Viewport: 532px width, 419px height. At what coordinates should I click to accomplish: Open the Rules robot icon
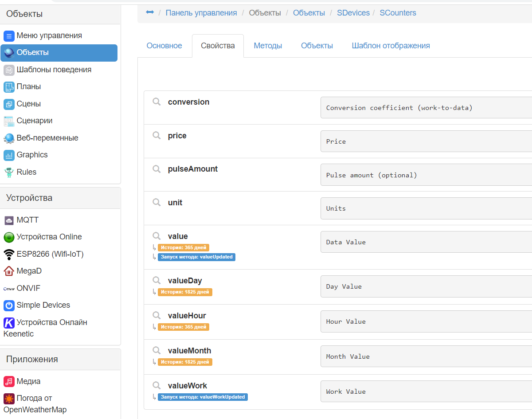coord(9,172)
